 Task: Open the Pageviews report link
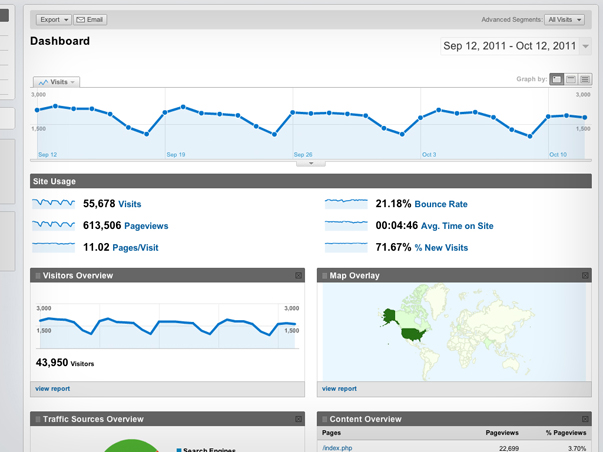click(147, 226)
